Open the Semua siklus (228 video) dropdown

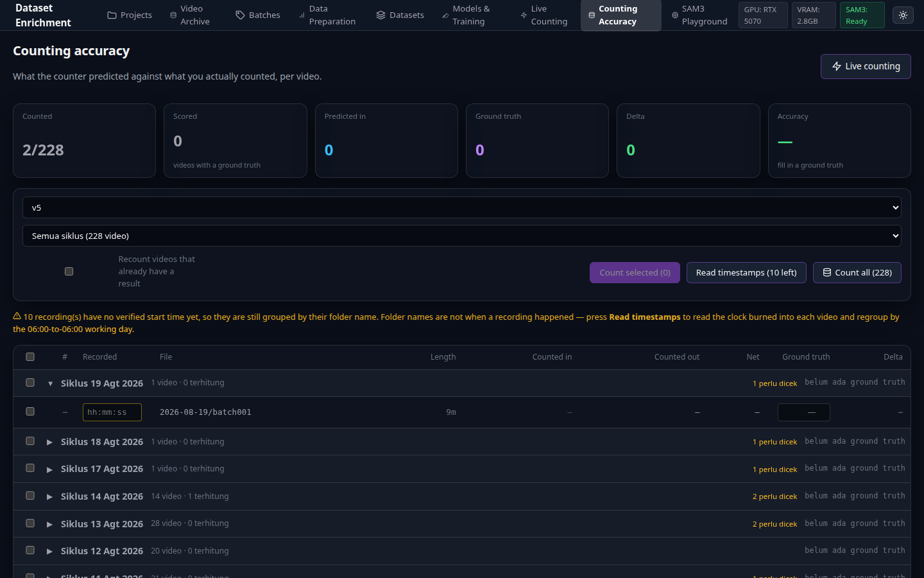pos(462,236)
